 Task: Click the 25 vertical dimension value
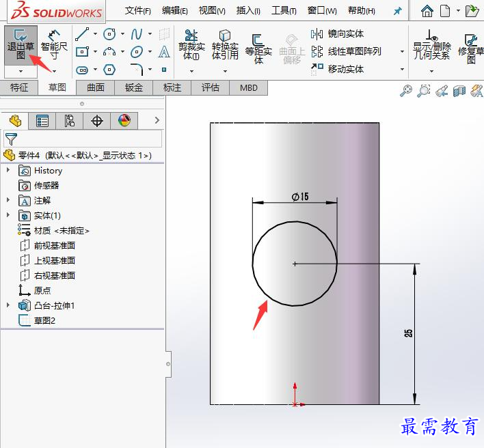click(408, 333)
